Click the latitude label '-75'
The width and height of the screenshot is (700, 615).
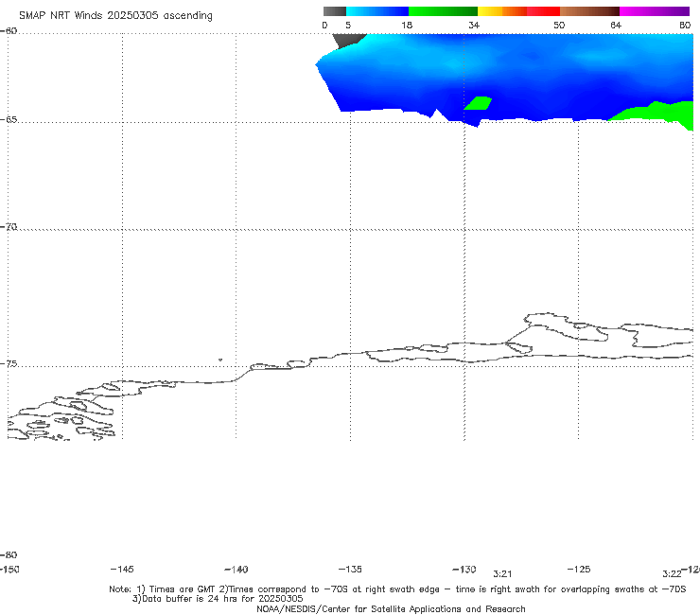tap(9, 364)
